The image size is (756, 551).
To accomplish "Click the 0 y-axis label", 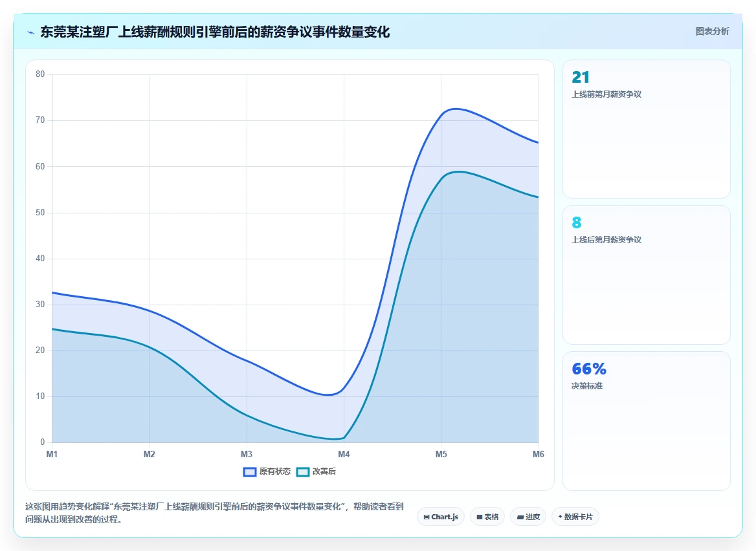I will point(43,442).
